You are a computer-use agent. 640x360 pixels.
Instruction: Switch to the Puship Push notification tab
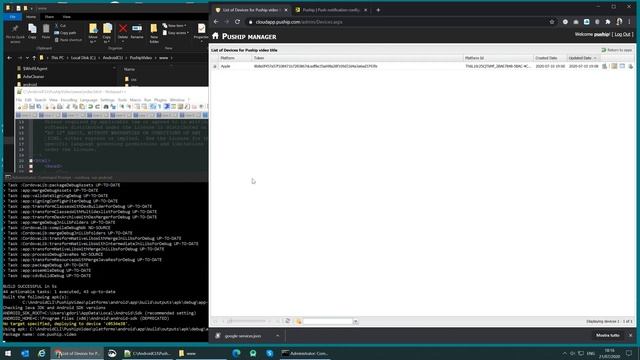tap(331, 10)
